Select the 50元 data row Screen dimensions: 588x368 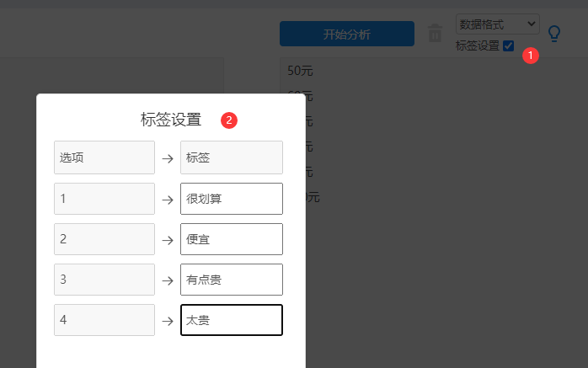tap(302, 70)
